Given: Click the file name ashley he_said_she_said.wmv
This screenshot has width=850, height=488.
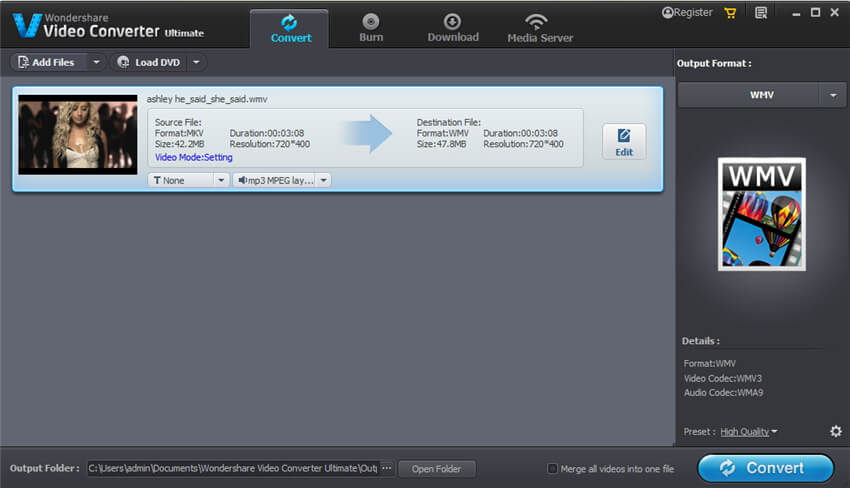Looking at the screenshot, I should (207, 99).
